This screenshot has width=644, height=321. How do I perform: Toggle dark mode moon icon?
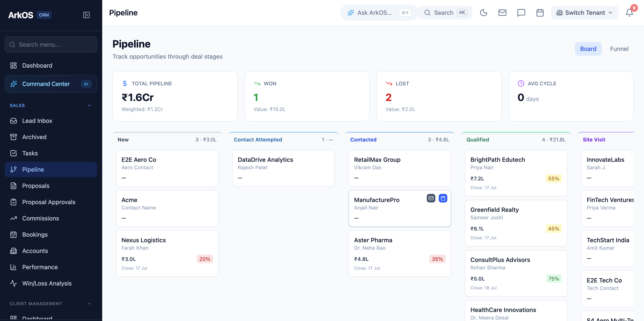pos(483,13)
